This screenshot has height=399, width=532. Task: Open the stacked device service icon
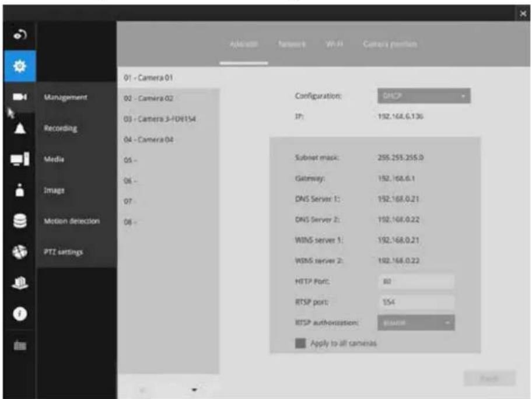point(20,282)
